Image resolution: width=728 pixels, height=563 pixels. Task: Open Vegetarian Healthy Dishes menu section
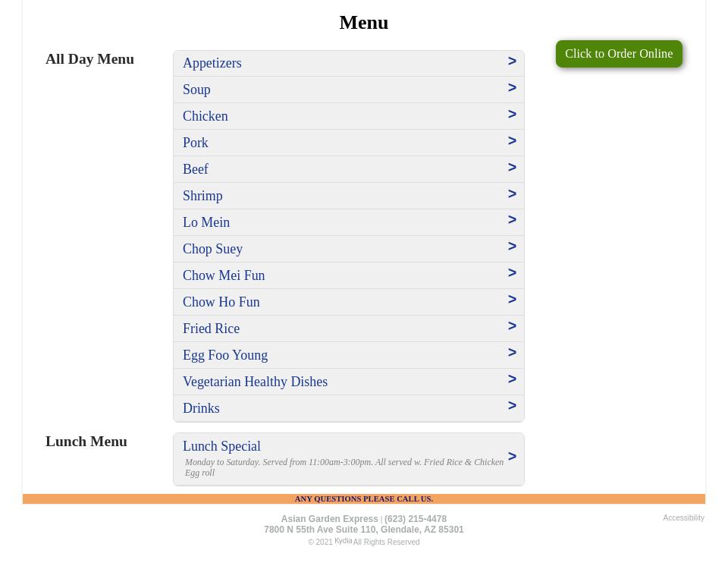(256, 382)
